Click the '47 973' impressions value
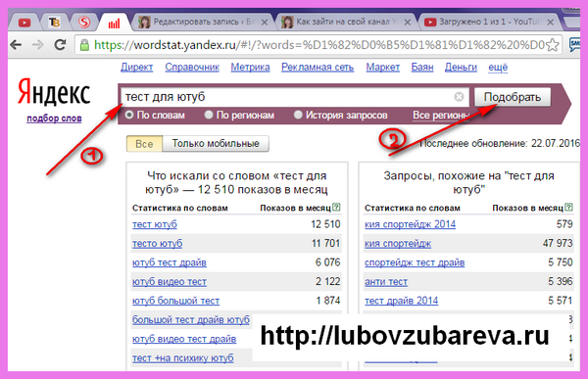The image size is (588, 379). pyautogui.click(x=558, y=244)
